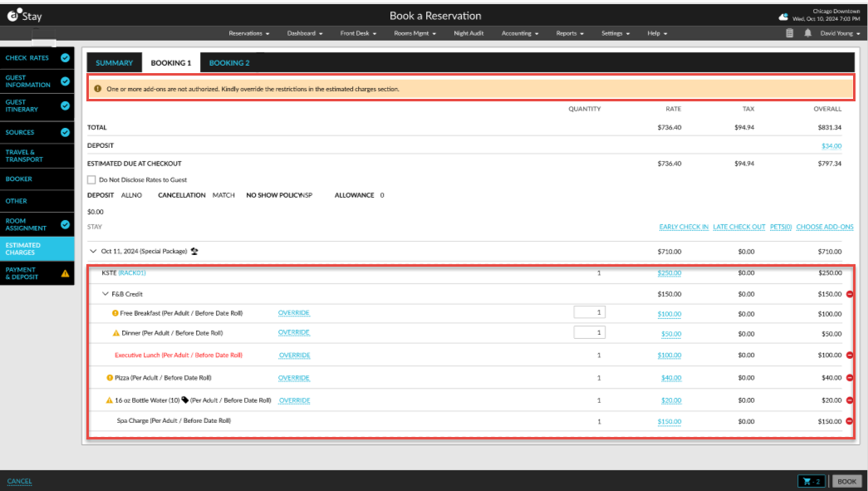Click the tag icon on Bottle Water
Screen dimensions: 868x491
(184, 400)
